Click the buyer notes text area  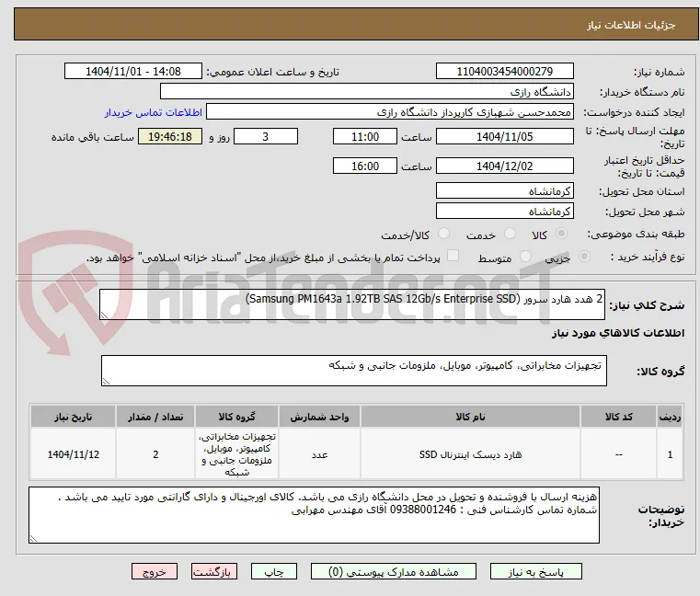pos(314,515)
